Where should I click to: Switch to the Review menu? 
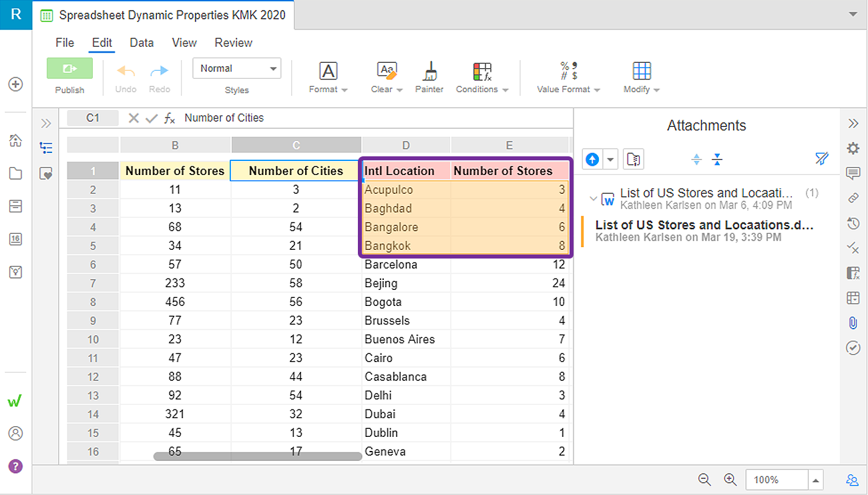[x=234, y=43]
